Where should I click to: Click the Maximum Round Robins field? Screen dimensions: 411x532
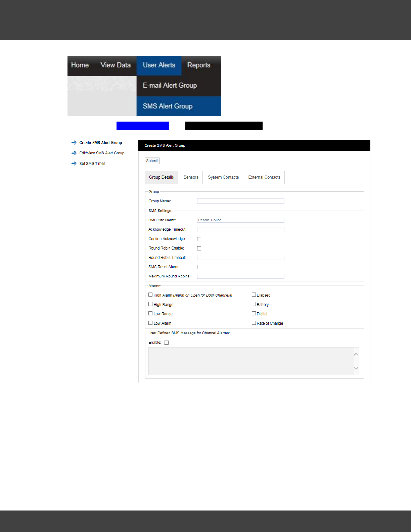pos(241,276)
